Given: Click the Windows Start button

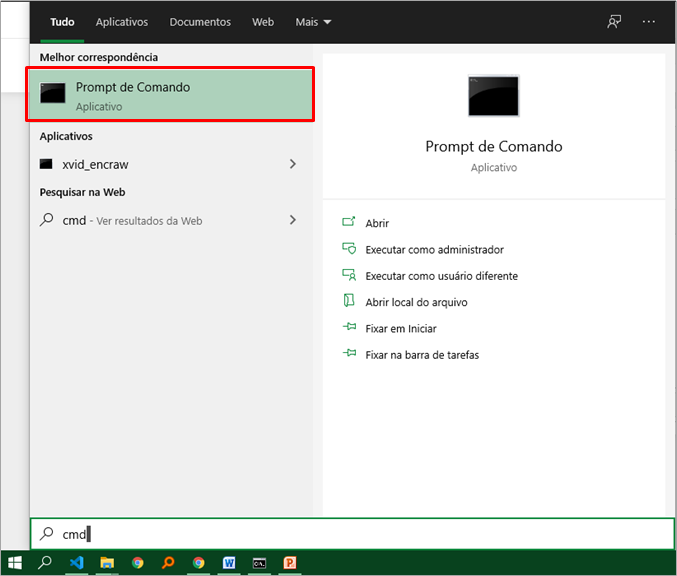Looking at the screenshot, I should 15,563.
